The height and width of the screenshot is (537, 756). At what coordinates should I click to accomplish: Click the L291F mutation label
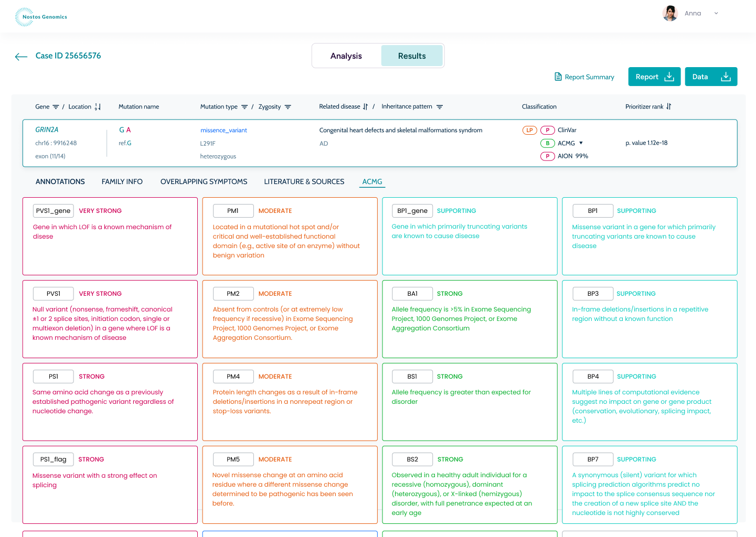(208, 143)
